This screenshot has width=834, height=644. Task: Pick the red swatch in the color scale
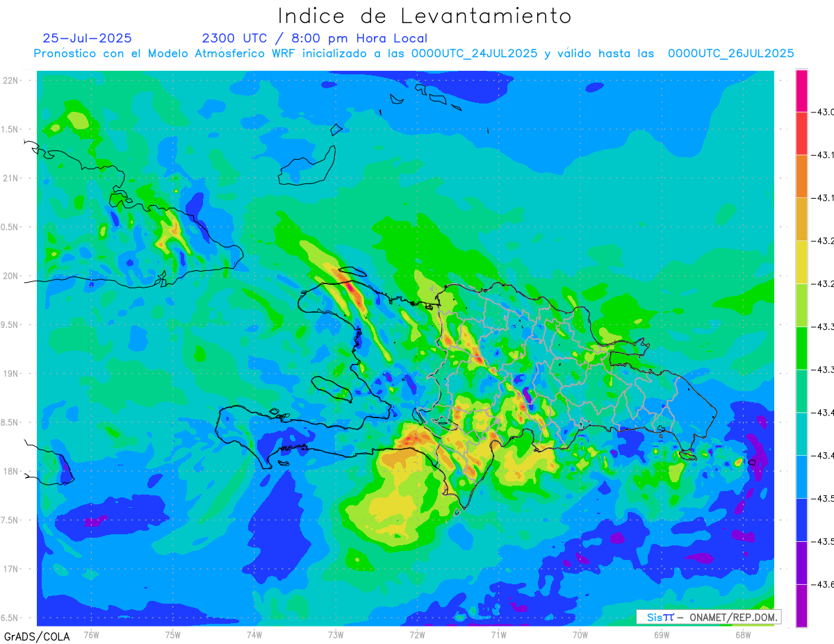click(x=801, y=133)
